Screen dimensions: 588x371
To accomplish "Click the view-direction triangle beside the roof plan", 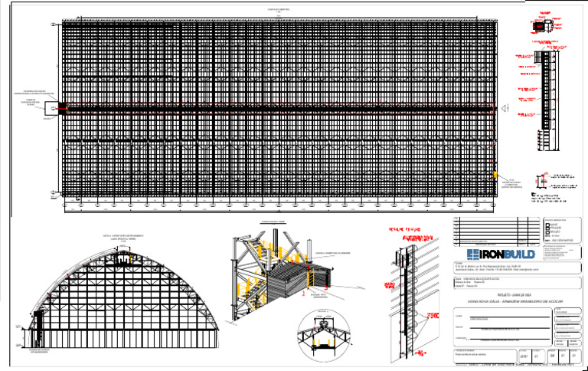I will pos(504,108).
